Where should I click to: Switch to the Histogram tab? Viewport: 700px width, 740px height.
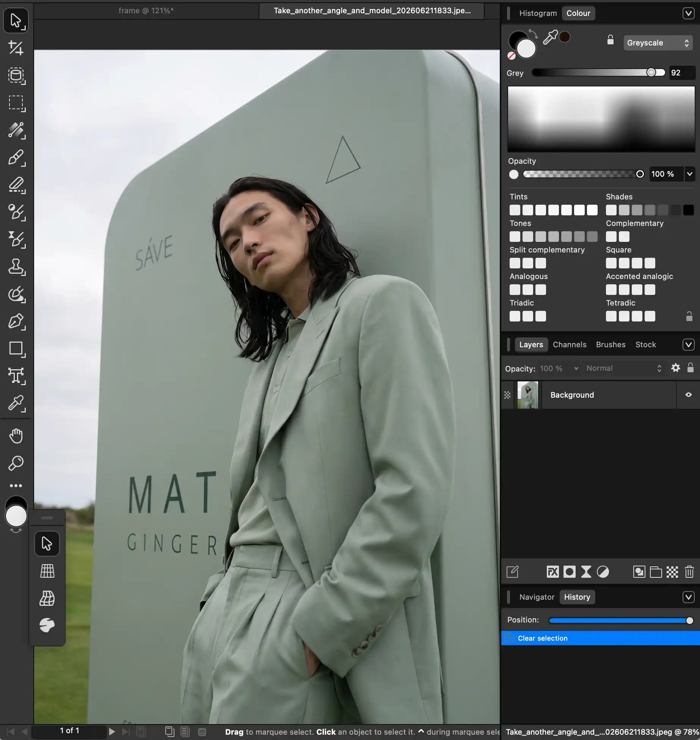(x=538, y=13)
